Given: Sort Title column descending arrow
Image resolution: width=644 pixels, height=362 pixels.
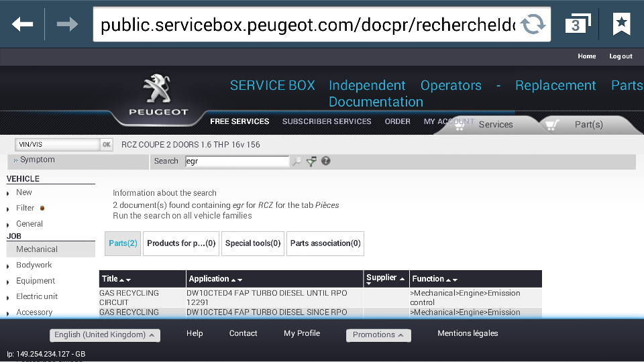Looking at the screenshot, I should point(129,280).
